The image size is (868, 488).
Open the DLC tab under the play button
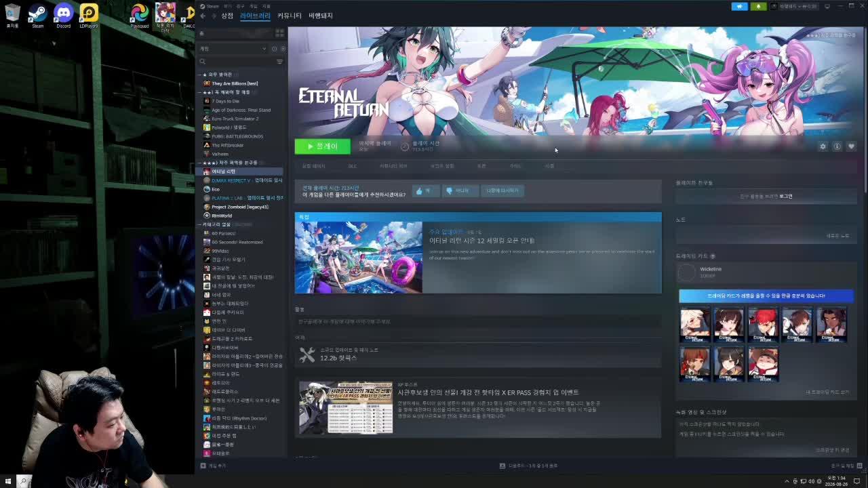(x=353, y=166)
